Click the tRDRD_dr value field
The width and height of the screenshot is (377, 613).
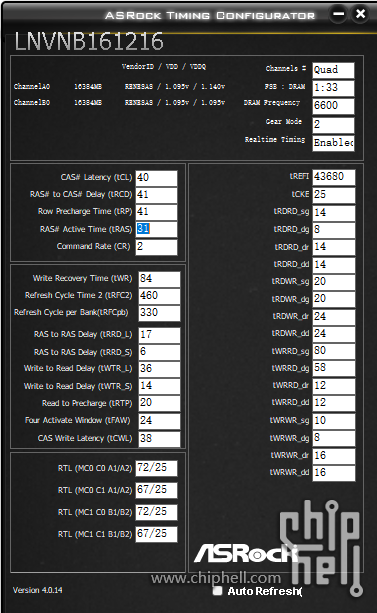334,247
